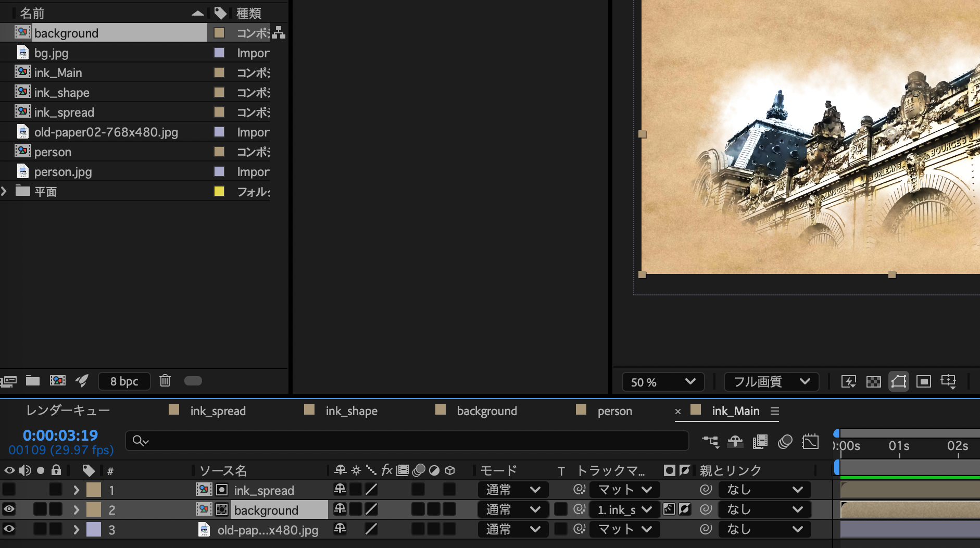Click the region of interest icon
This screenshot has width=980, height=548.
[x=923, y=382]
